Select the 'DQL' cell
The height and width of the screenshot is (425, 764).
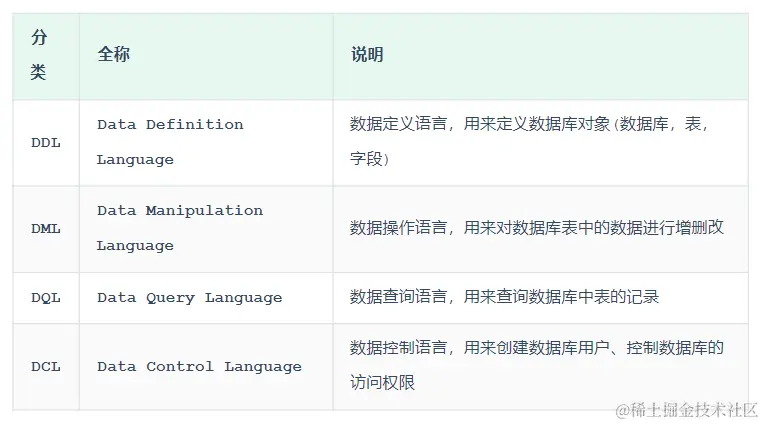(46, 298)
